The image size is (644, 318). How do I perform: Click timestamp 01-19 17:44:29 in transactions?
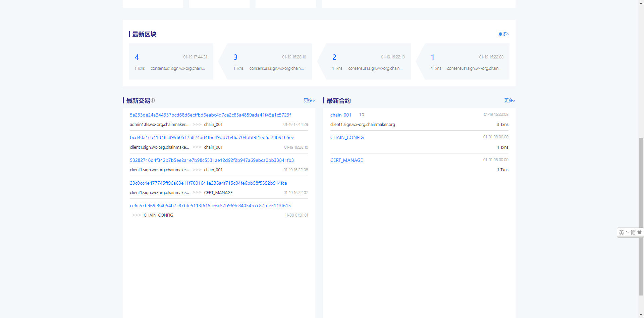(296, 124)
